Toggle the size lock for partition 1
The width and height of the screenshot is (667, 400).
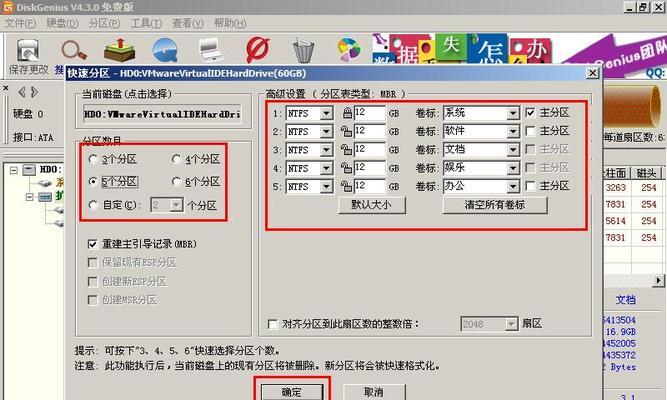click(347, 113)
